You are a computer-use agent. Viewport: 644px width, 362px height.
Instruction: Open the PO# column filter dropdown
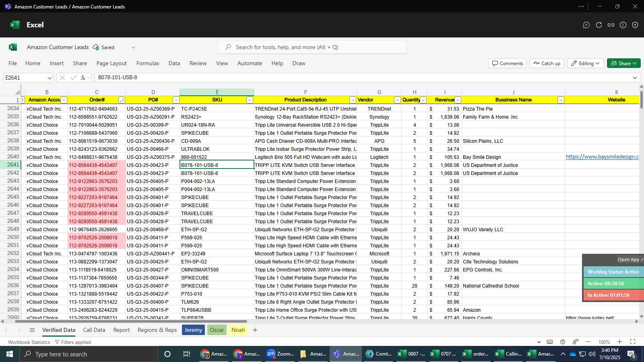point(176,100)
